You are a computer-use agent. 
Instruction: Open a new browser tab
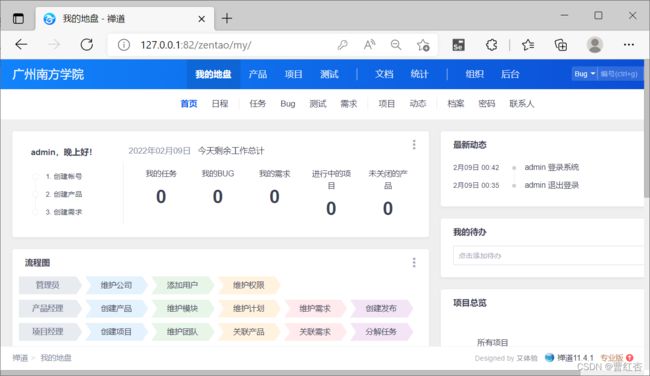click(x=227, y=18)
